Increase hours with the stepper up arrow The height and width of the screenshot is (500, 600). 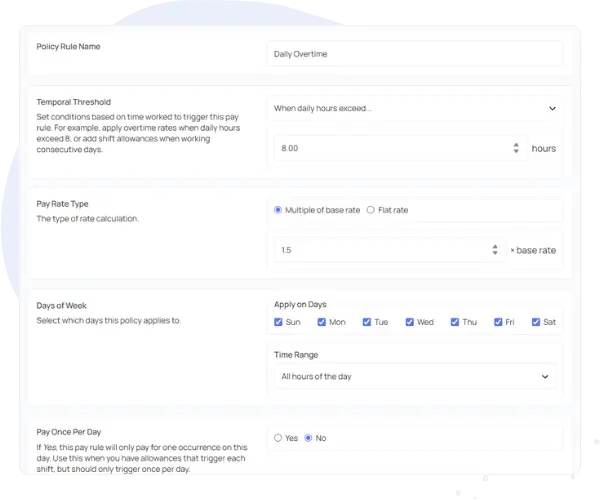[x=516, y=145]
